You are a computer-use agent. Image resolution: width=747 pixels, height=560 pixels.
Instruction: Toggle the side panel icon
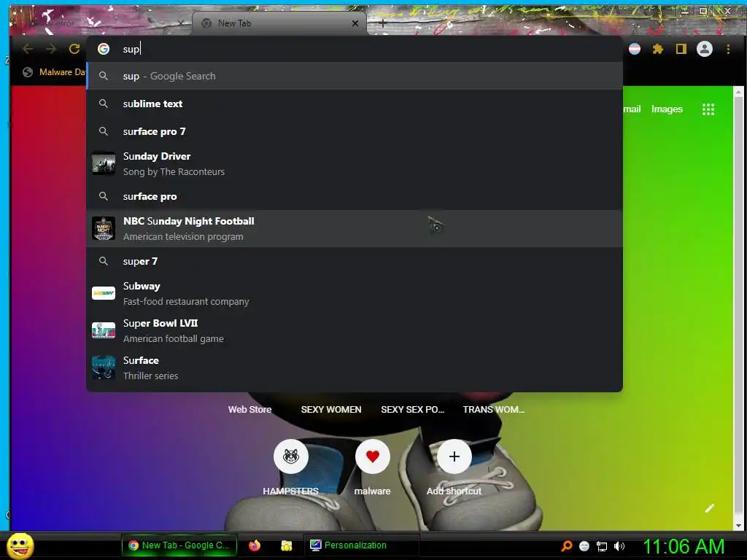(x=681, y=49)
